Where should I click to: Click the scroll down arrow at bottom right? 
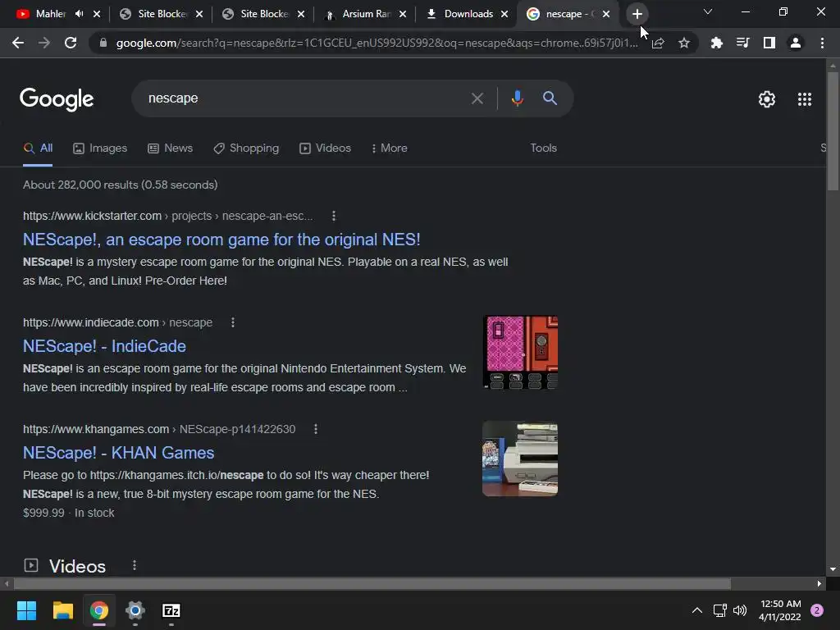click(833, 569)
